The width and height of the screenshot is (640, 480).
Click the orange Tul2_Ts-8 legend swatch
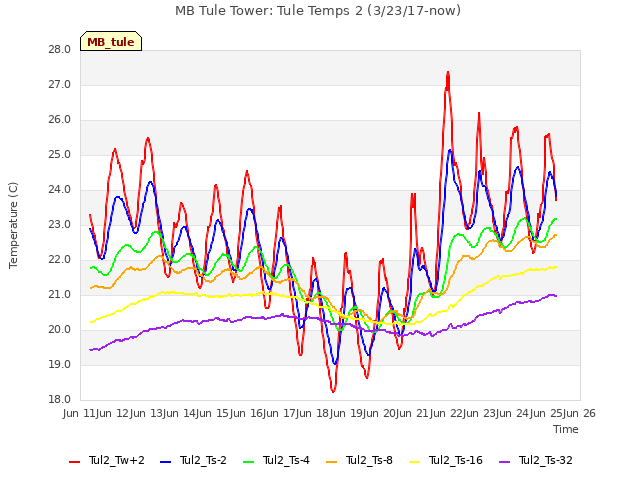331,461
